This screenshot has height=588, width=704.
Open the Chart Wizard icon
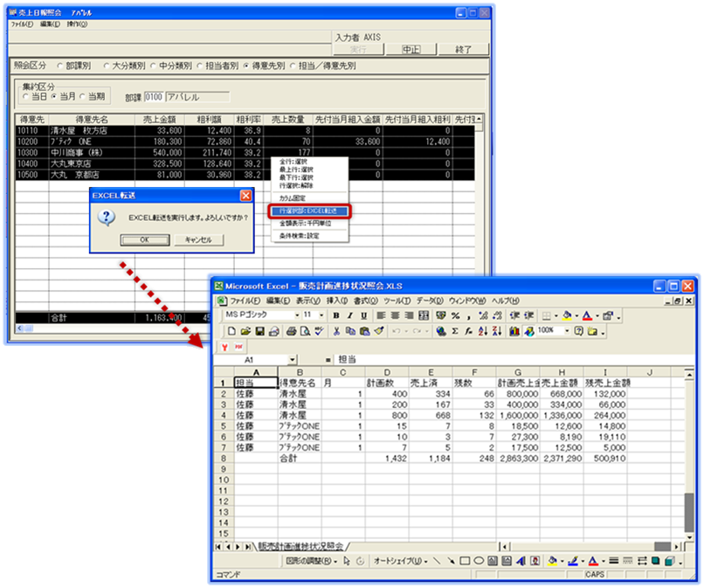coord(514,332)
